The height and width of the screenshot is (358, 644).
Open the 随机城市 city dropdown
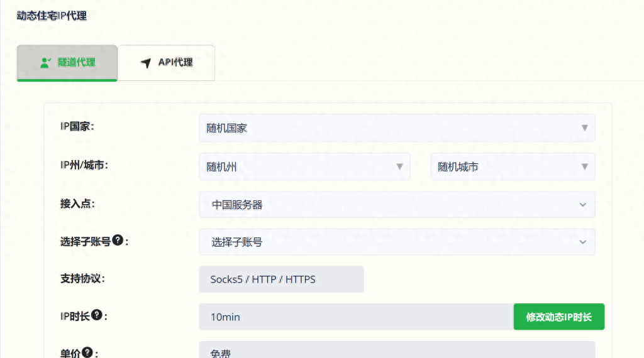coord(512,166)
